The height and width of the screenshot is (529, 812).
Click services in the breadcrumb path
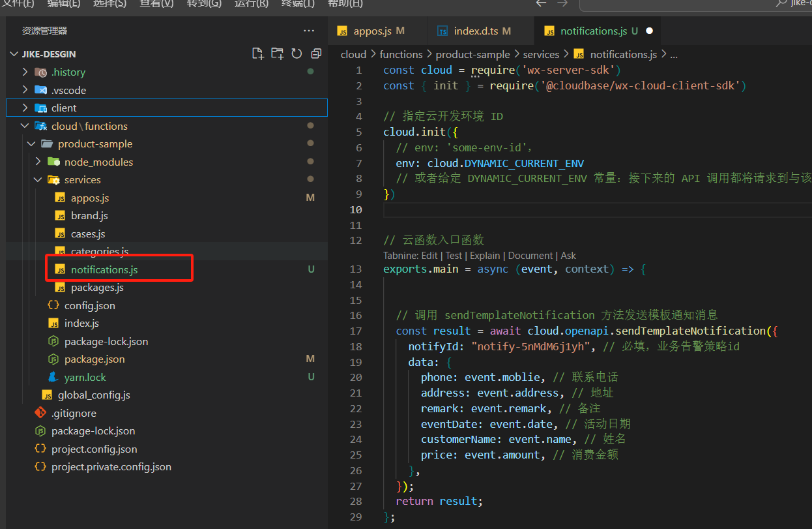541,54
